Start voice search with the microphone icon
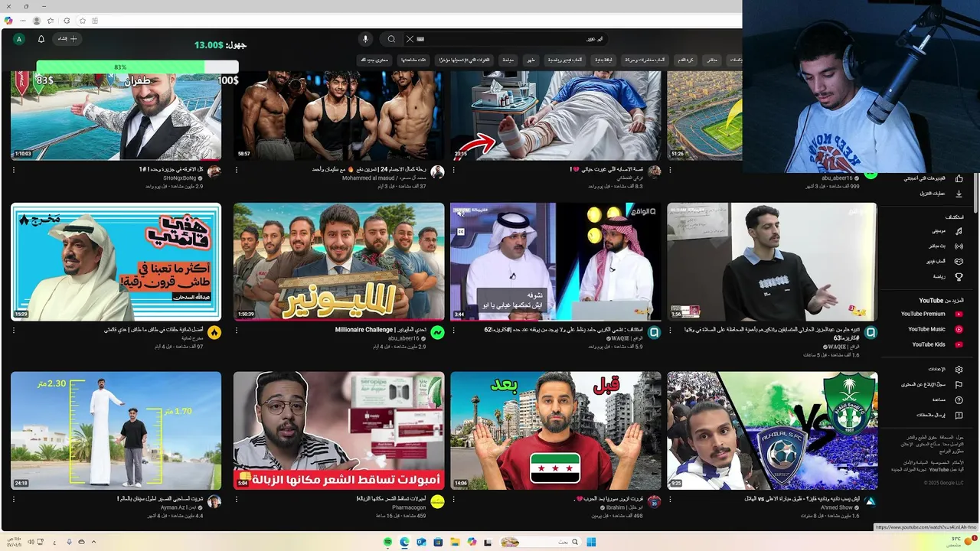The image size is (980, 551). tap(365, 39)
